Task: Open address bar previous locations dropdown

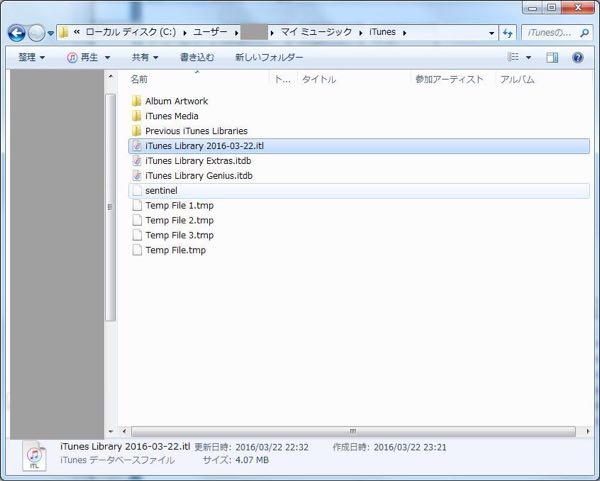Action: click(x=492, y=33)
